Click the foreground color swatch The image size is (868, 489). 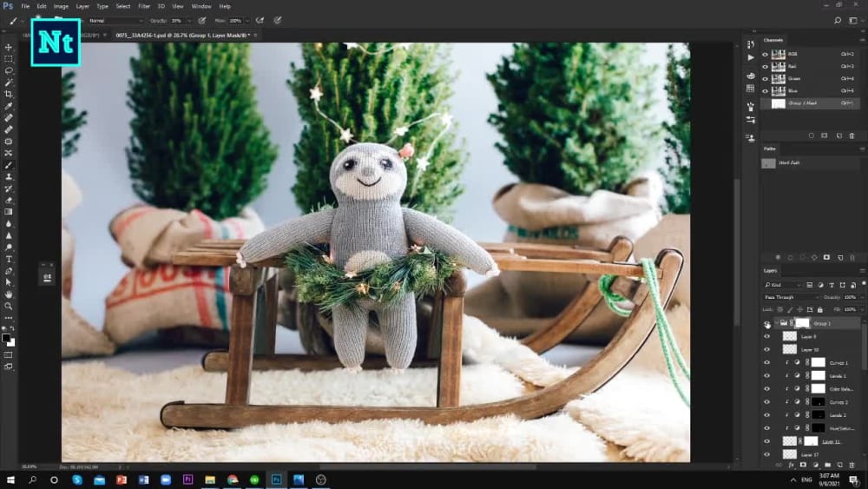[x=6, y=338]
